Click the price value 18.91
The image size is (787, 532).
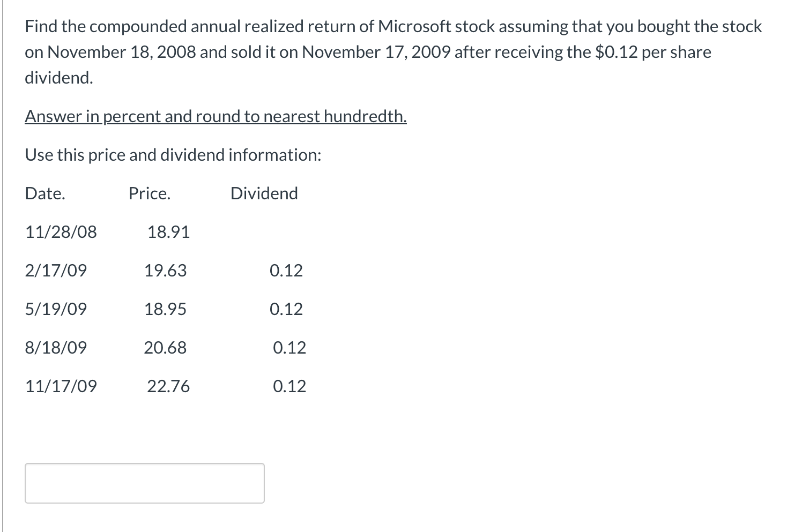click(x=169, y=231)
